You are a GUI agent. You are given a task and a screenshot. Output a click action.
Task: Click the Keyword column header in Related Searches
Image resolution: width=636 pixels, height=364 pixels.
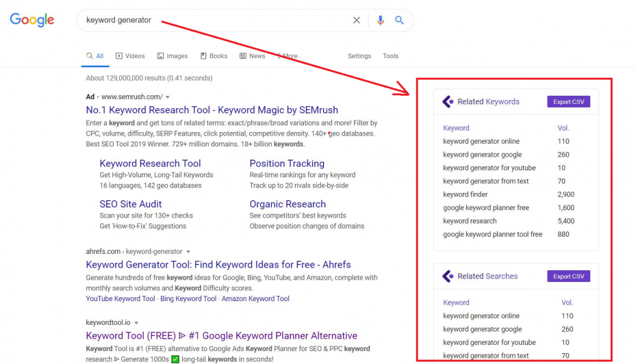tap(456, 303)
